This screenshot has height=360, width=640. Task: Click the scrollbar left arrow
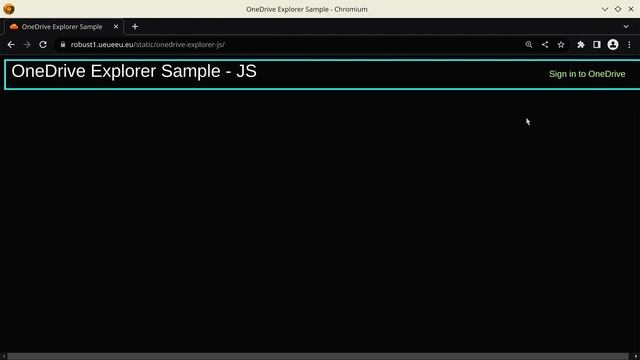(3, 356)
